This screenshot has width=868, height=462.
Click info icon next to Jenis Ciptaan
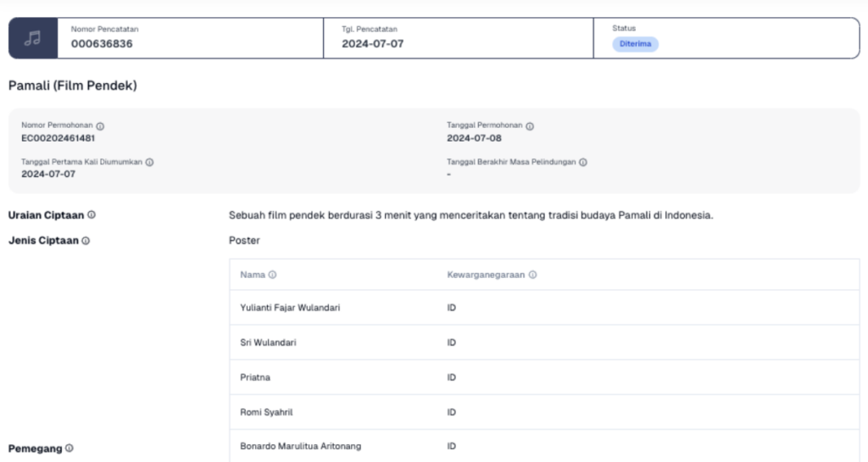(x=86, y=241)
